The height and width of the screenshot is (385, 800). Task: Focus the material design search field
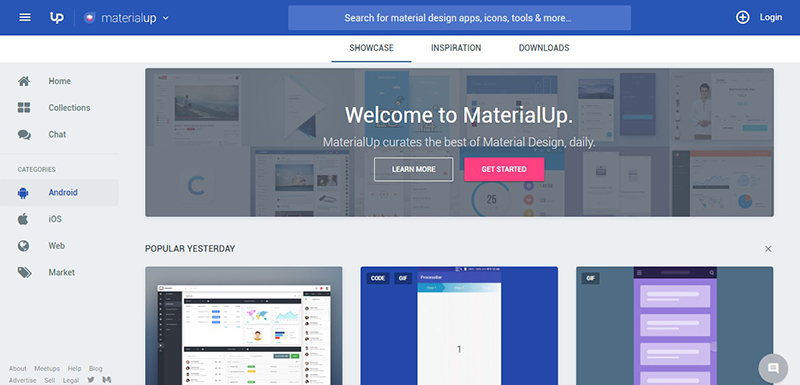click(459, 18)
